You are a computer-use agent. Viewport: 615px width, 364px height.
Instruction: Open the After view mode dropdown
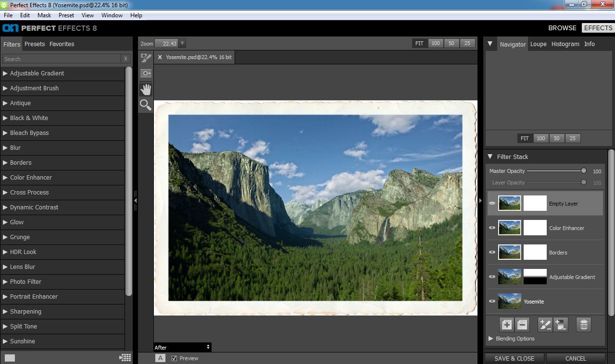182,347
